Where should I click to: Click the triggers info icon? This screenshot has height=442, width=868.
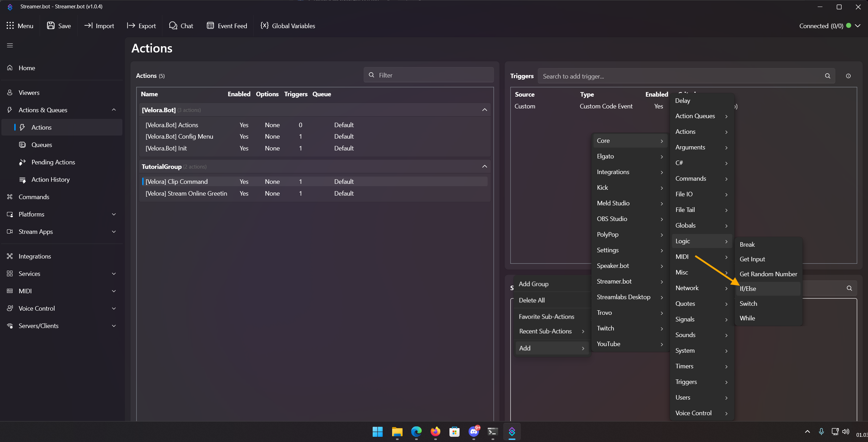[x=848, y=76]
